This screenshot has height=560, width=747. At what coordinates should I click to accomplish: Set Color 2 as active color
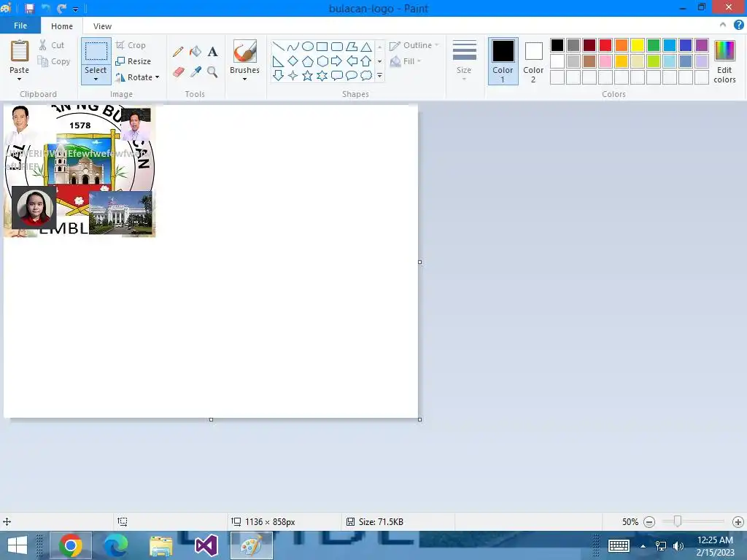click(x=533, y=61)
